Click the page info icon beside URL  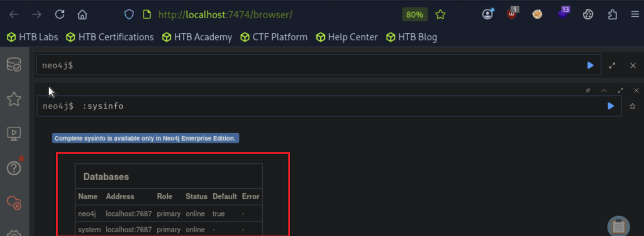[147, 15]
